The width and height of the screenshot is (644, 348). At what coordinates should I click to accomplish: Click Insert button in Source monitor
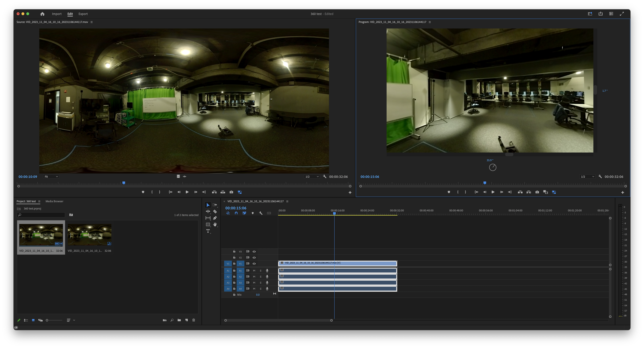point(214,192)
